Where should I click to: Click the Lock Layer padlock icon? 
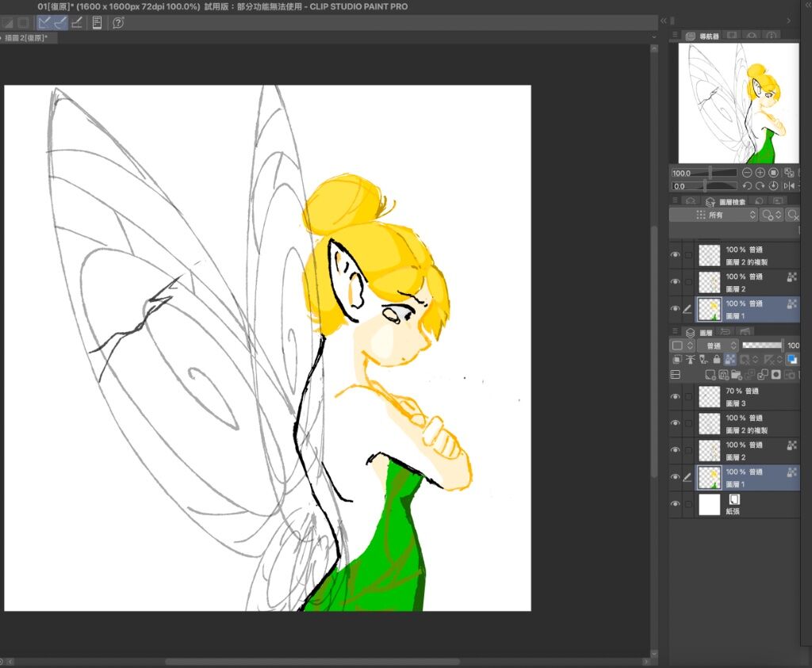click(x=717, y=359)
